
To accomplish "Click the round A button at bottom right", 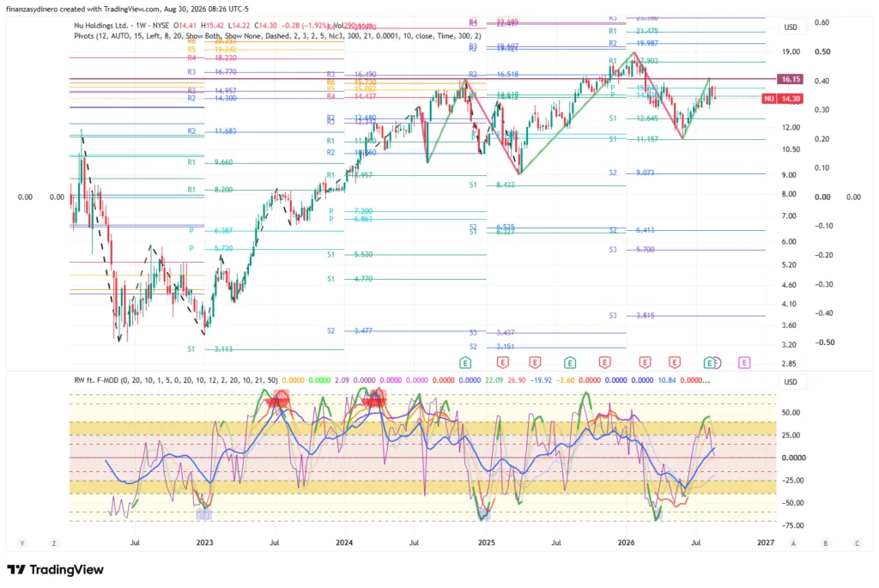I will point(793,543).
